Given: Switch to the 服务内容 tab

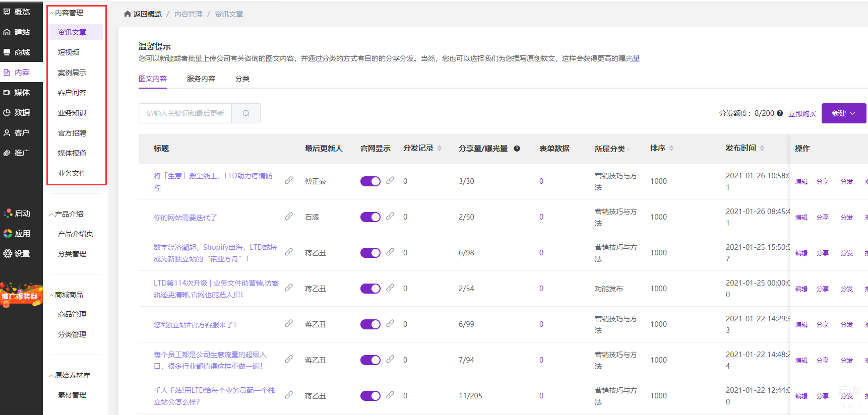Looking at the screenshot, I should [201, 79].
